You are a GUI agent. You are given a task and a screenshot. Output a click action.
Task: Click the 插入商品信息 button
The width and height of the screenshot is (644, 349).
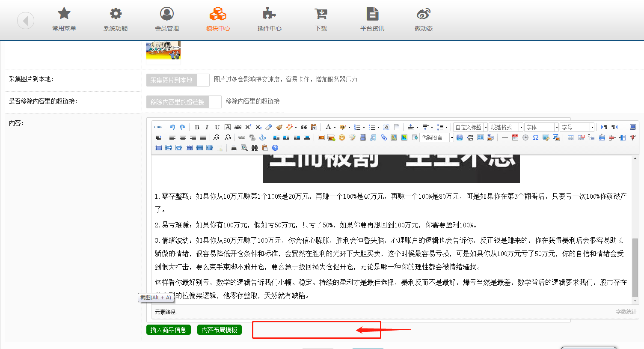[169, 330]
